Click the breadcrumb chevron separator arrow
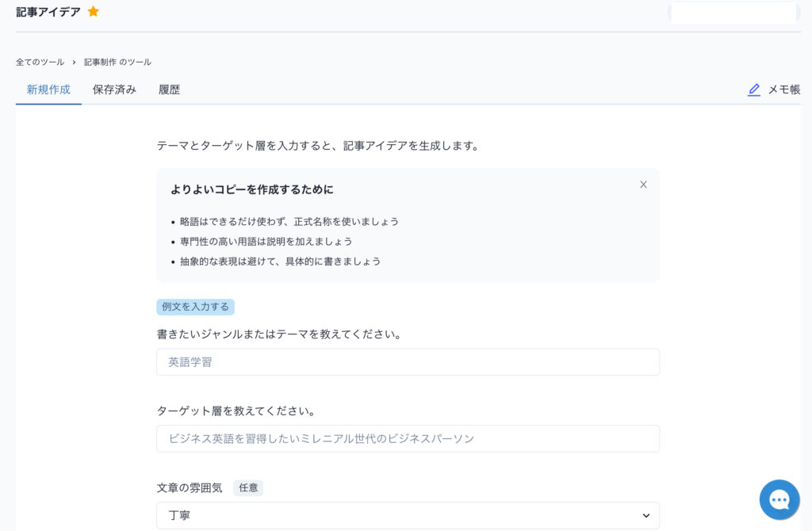 (x=74, y=62)
